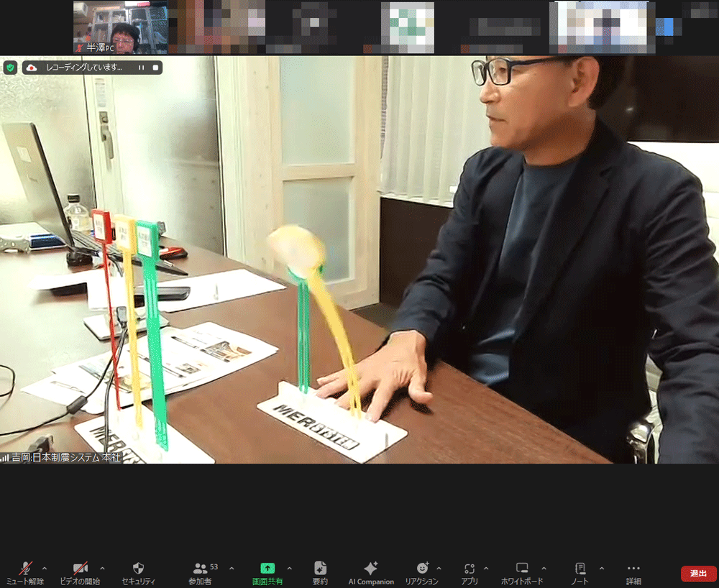The image size is (719, 588).
Task: Click the red Leave (退出) button
Action: tap(698, 573)
